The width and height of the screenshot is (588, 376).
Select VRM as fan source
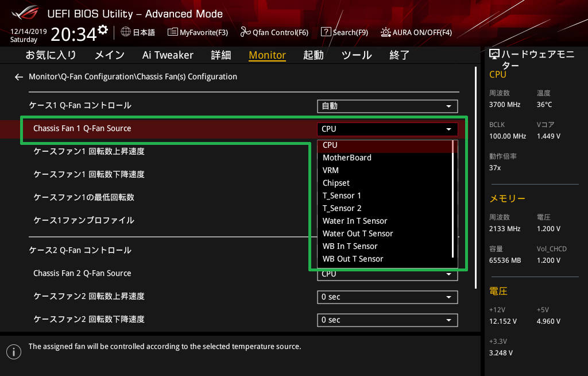point(385,171)
